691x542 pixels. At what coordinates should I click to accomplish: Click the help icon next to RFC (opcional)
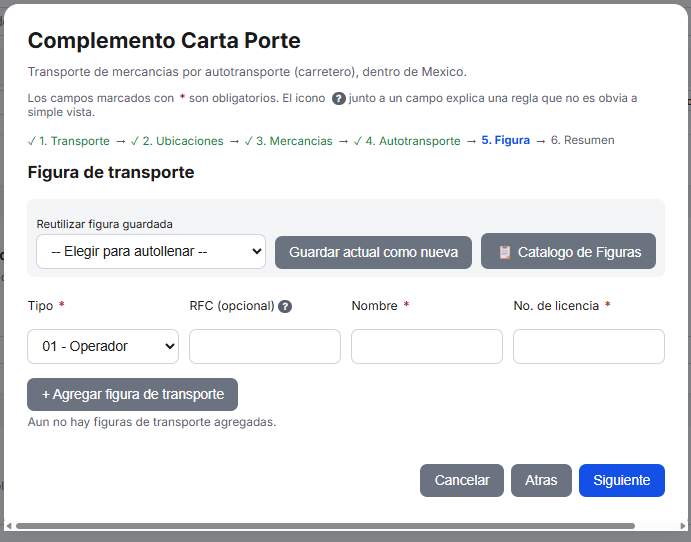pos(285,306)
